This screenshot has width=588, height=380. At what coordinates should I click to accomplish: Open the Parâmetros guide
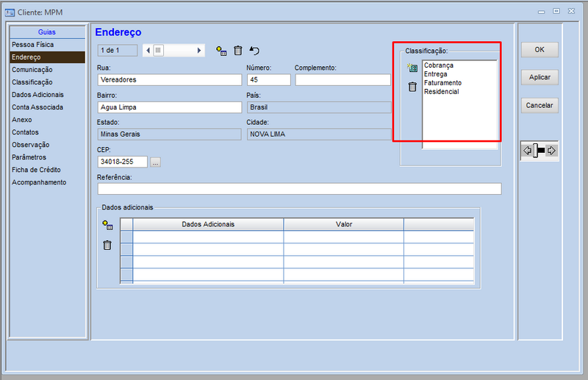click(48, 157)
